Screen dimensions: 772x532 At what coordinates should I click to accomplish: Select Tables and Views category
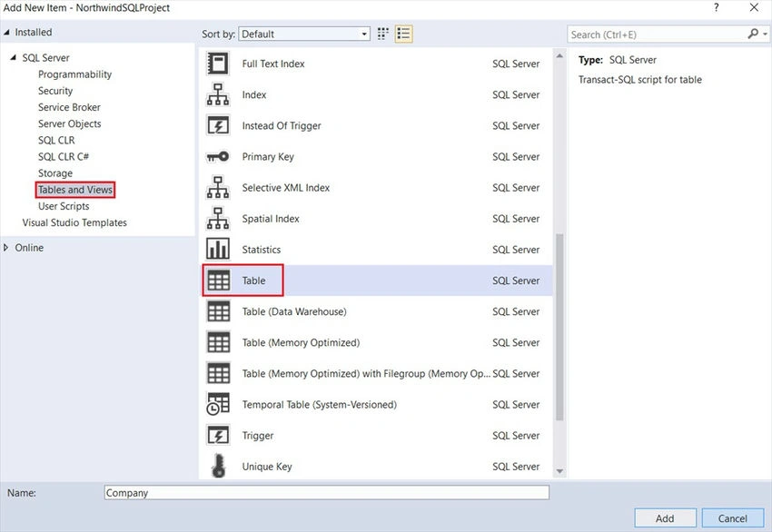pos(75,190)
